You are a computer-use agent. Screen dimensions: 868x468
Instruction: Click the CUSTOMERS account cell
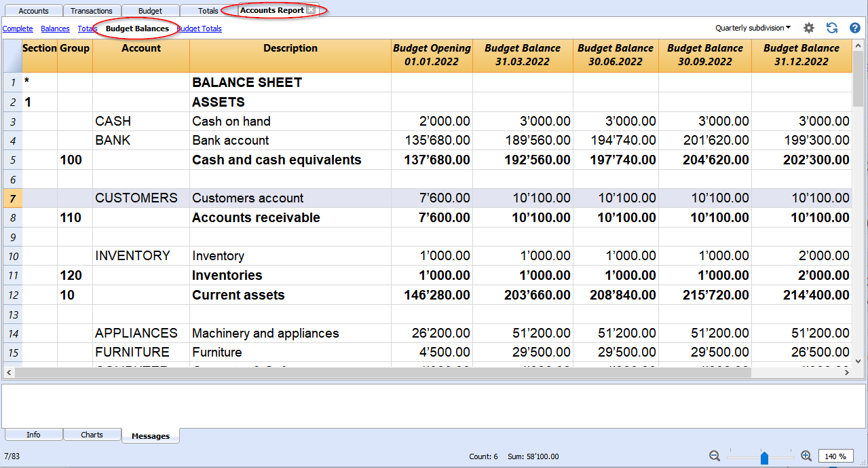pyautogui.click(x=141, y=198)
